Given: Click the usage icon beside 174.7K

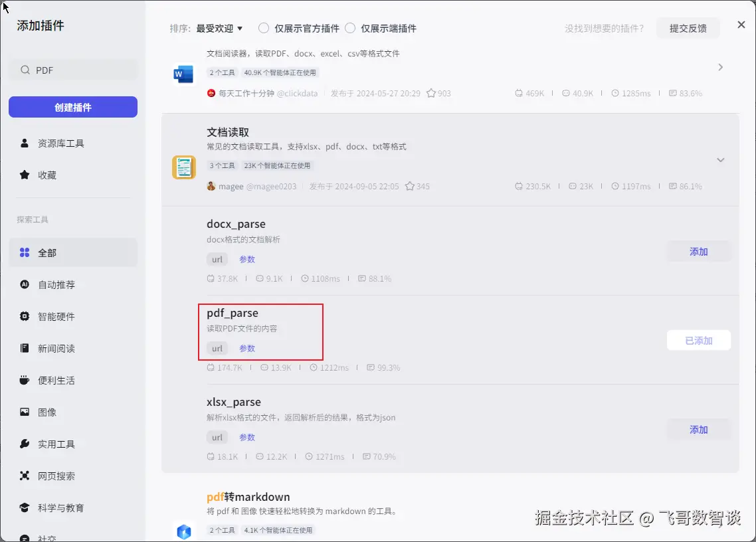Looking at the screenshot, I should coord(211,367).
